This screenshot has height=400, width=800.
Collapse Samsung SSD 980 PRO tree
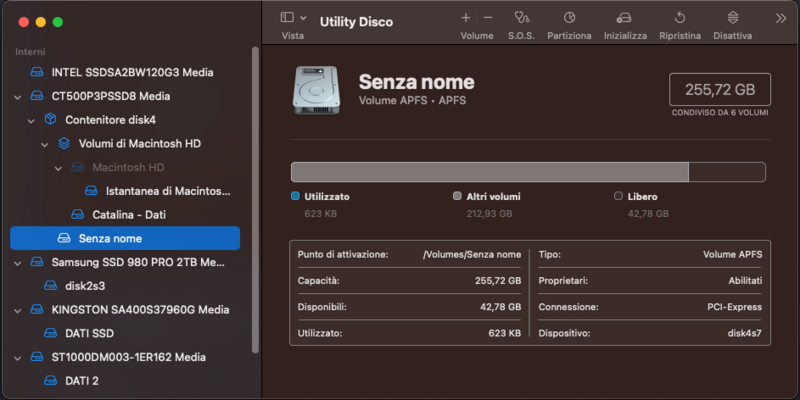coord(18,263)
